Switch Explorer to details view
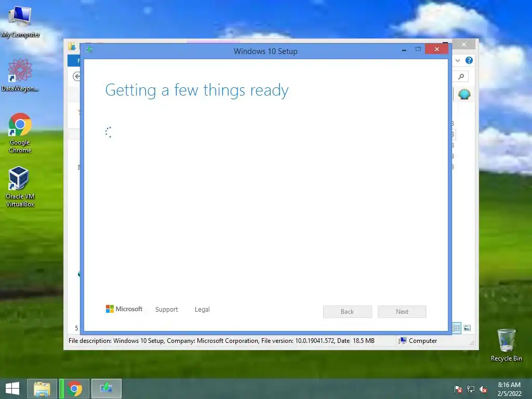This screenshot has width=532, height=399. coord(457,328)
